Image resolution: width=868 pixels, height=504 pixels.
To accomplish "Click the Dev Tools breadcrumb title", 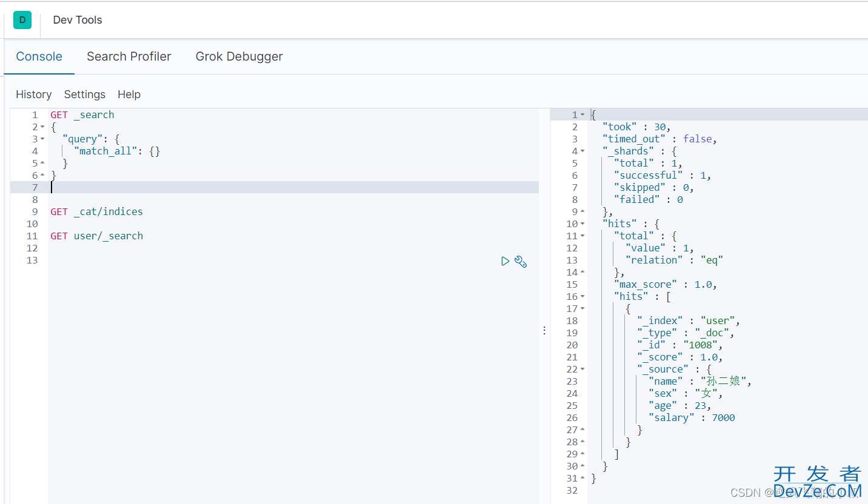I will point(78,20).
